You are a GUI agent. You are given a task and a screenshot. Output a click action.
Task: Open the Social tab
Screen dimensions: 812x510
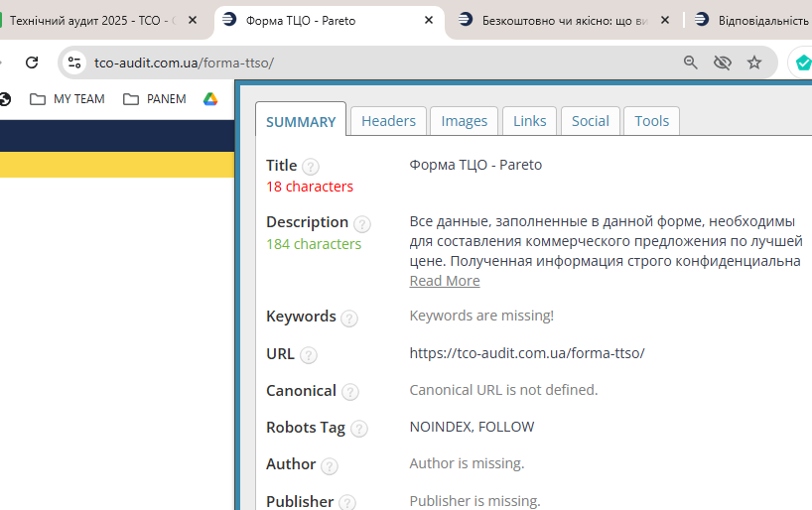[591, 121]
